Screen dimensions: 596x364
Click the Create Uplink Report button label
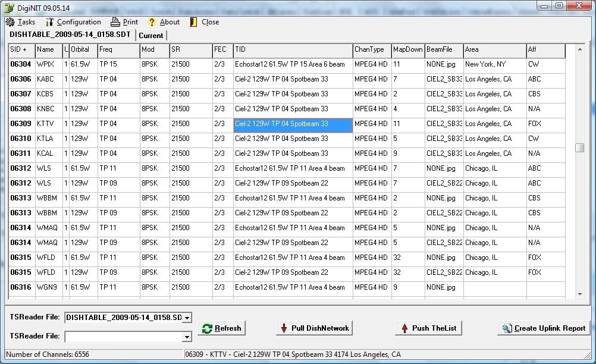pos(550,328)
